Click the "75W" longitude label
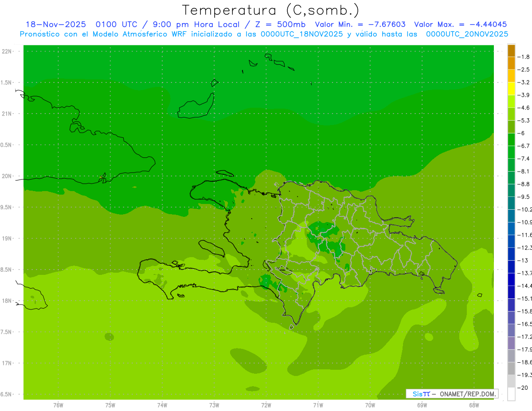The width and height of the screenshot is (532, 411). coord(110,405)
